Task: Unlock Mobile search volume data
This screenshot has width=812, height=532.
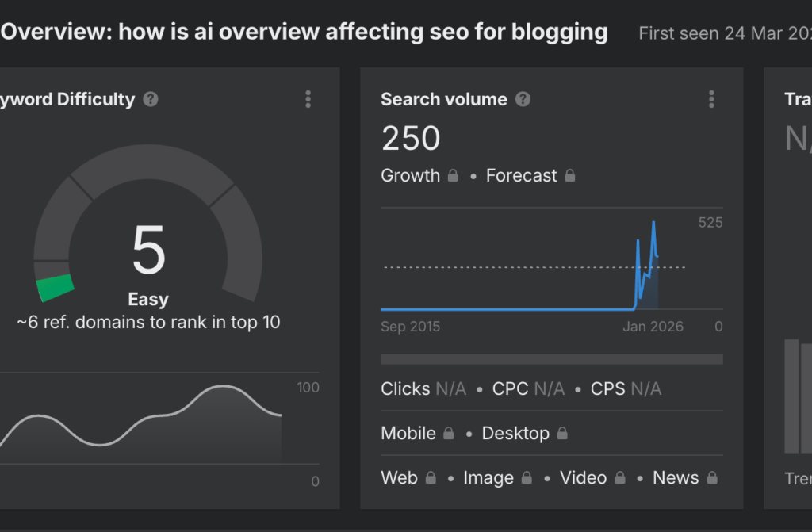Action: tap(450, 434)
